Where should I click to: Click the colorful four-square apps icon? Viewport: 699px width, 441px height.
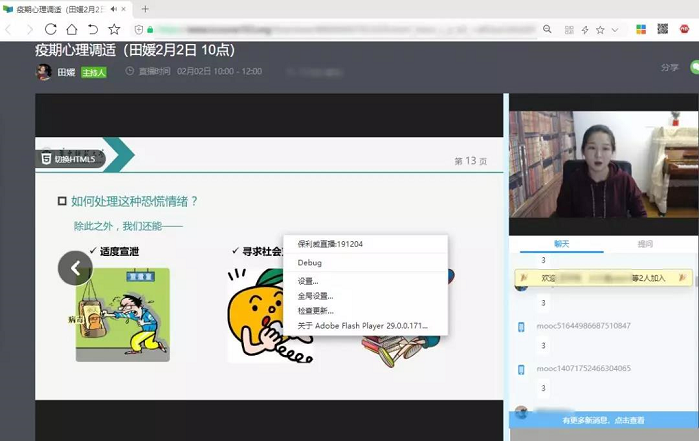pyautogui.click(x=640, y=30)
